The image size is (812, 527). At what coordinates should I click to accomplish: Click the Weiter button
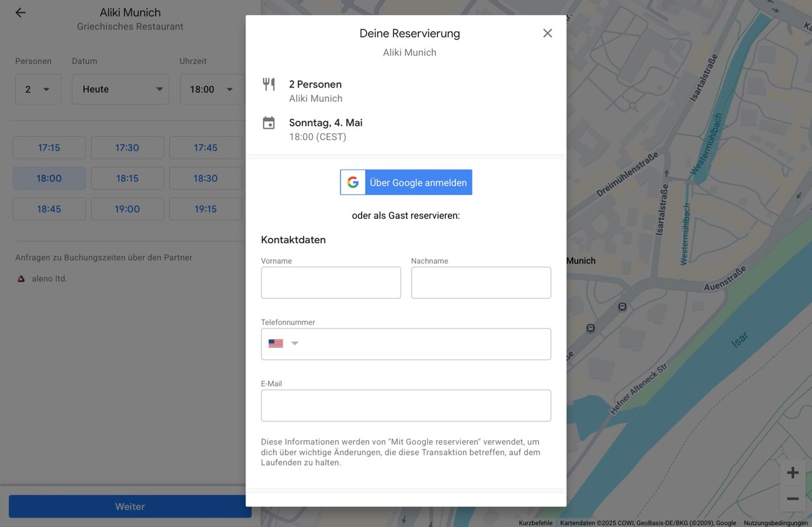(x=129, y=506)
